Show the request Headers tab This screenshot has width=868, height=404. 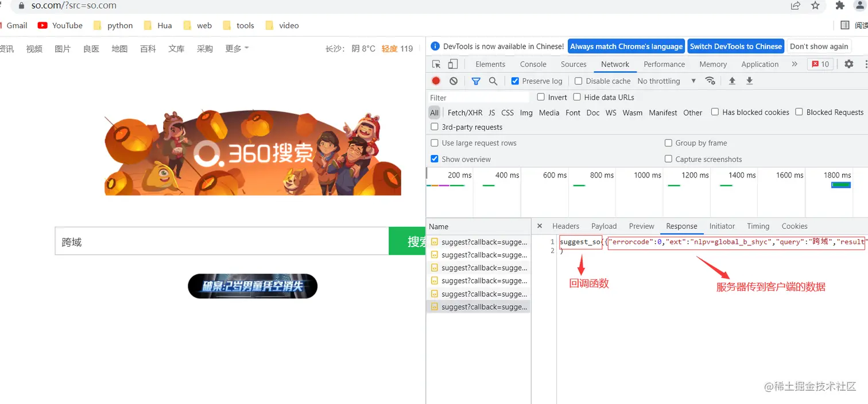566,226
